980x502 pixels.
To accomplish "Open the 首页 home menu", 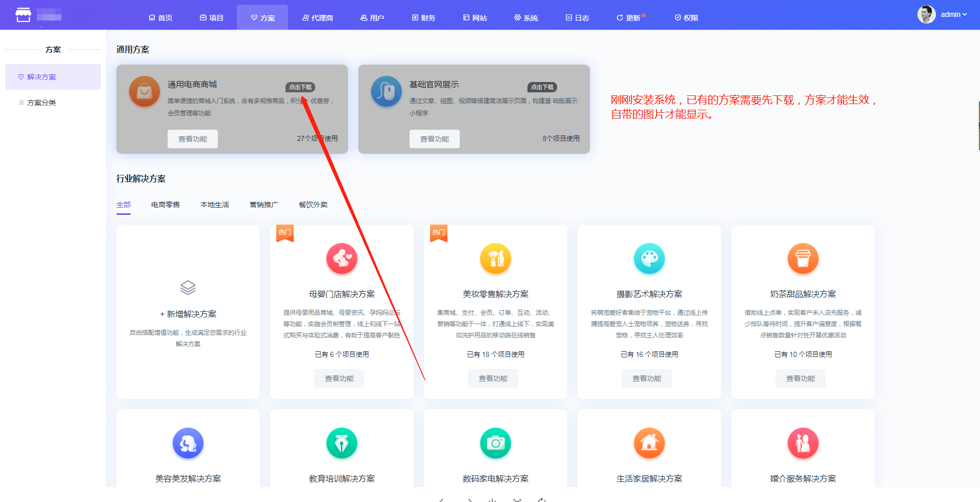I will pos(160,18).
